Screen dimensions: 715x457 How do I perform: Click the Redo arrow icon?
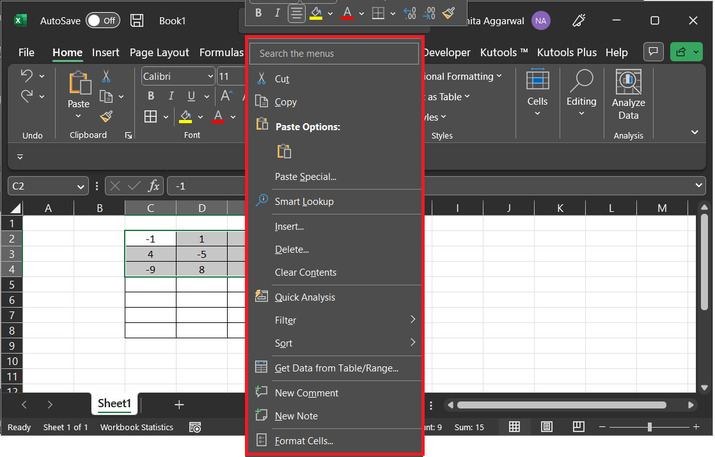click(27, 96)
